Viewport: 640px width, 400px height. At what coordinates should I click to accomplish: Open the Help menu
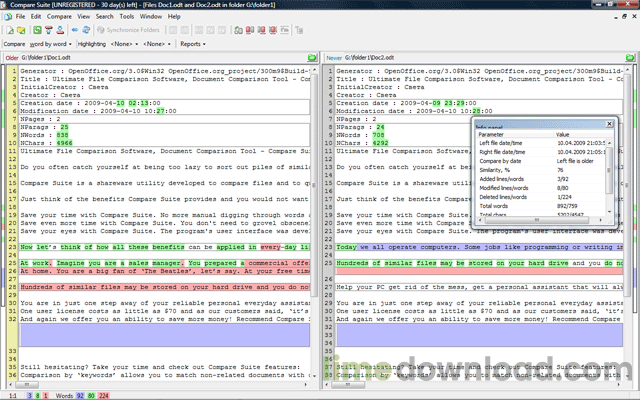(174, 17)
